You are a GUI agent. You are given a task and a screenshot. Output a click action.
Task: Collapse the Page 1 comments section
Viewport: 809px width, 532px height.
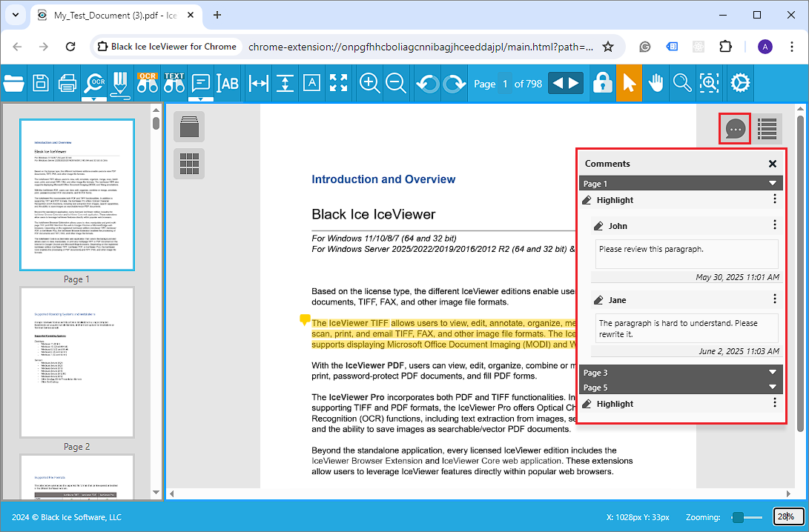[773, 183]
